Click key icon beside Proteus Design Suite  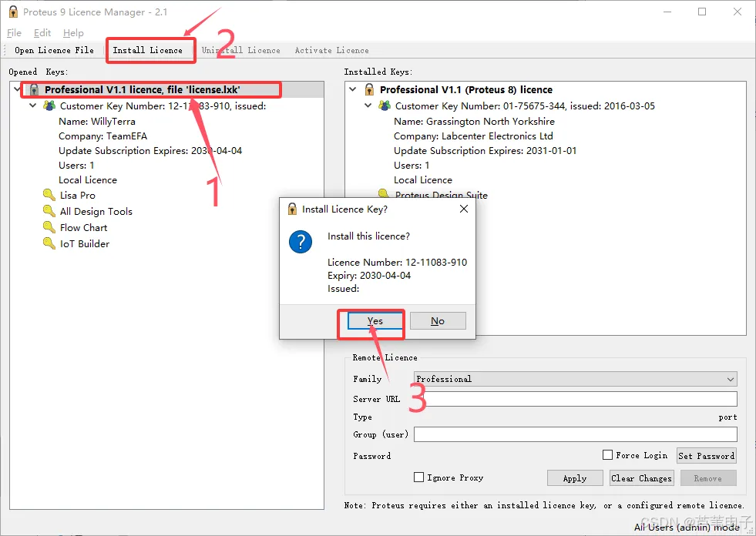point(384,193)
